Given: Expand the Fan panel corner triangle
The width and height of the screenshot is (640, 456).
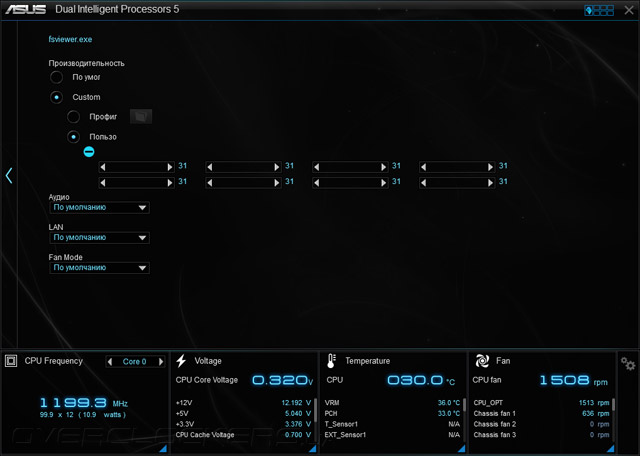Looking at the screenshot, I should click(x=610, y=449).
